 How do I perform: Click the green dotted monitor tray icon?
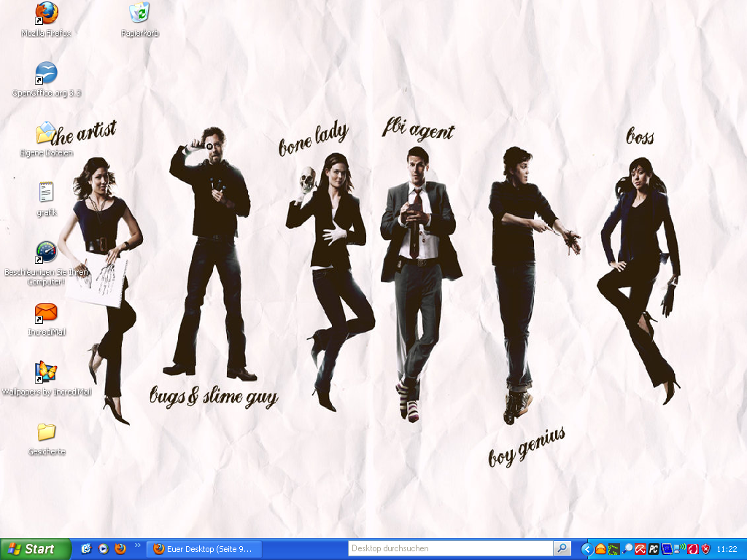614,549
